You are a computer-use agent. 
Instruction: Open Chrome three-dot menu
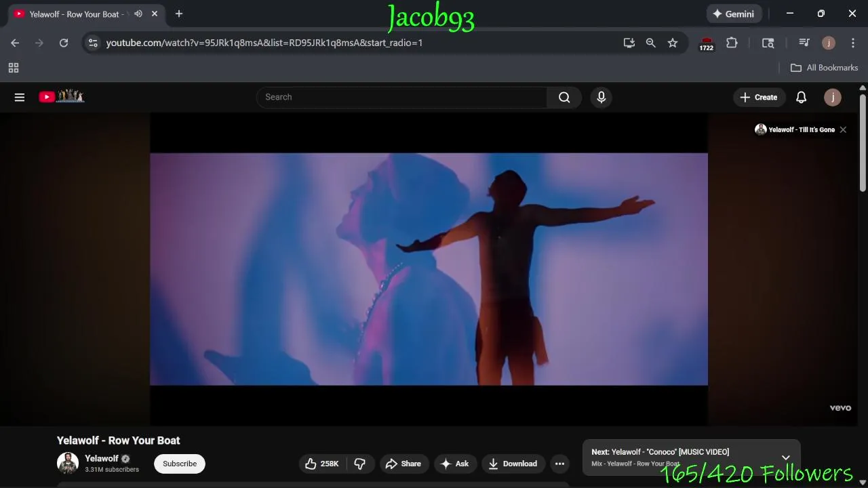[853, 43]
